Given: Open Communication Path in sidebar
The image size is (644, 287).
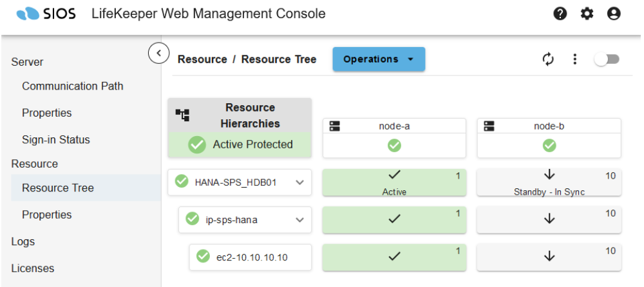Looking at the screenshot, I should click(73, 86).
